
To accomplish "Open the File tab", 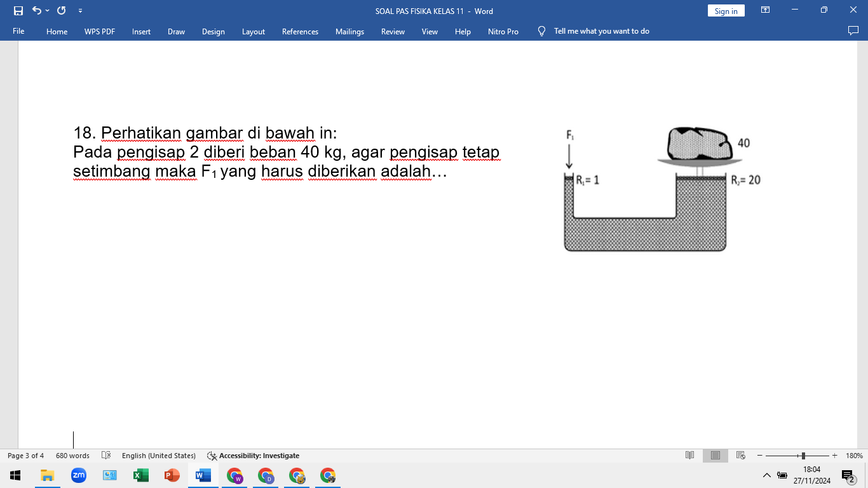I will [18, 31].
